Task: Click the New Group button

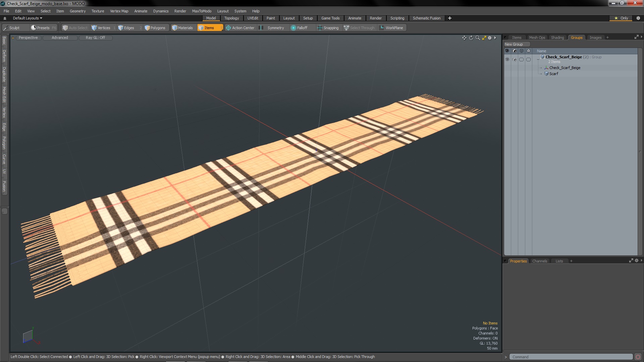Action: pos(517,44)
